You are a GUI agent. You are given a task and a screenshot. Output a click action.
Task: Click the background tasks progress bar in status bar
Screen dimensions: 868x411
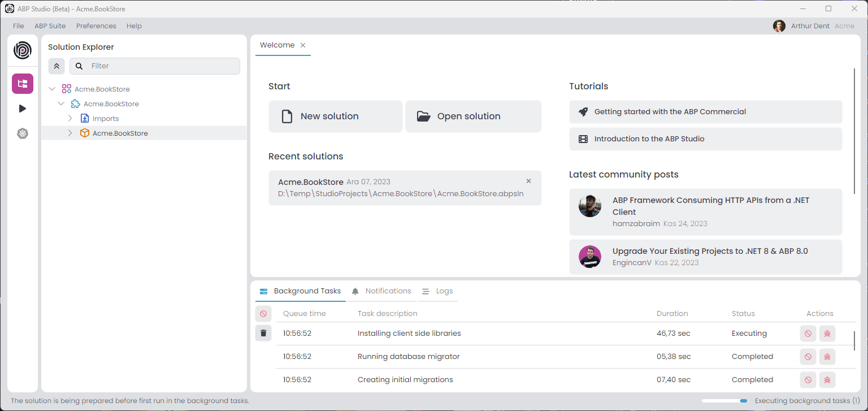[724, 401]
